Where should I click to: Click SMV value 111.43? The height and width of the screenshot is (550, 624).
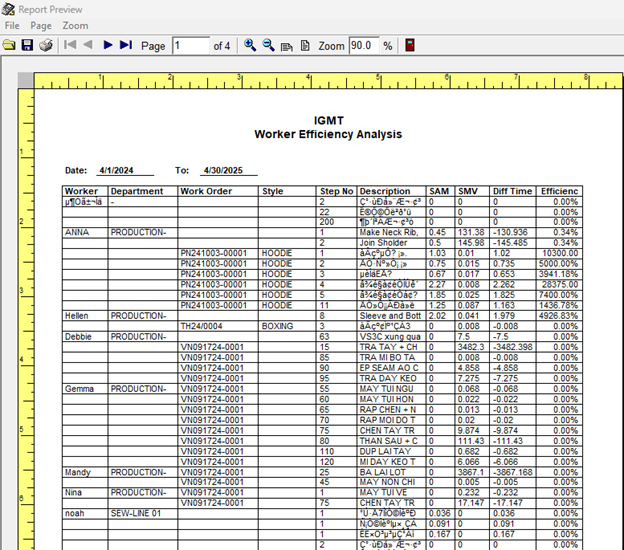(x=471, y=441)
